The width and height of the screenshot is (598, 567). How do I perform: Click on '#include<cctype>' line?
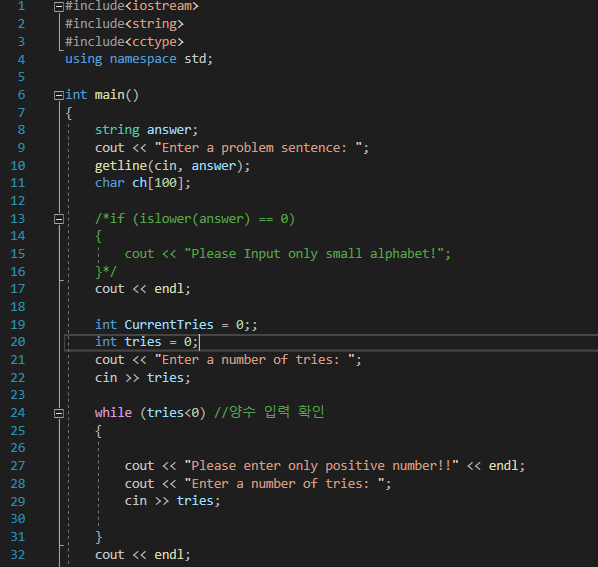point(124,42)
